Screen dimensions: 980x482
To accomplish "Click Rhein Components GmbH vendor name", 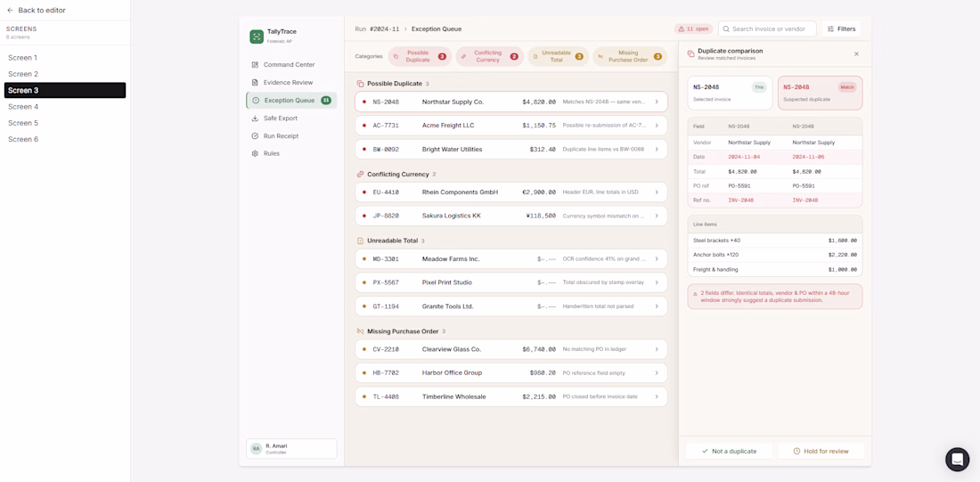I will [x=460, y=192].
